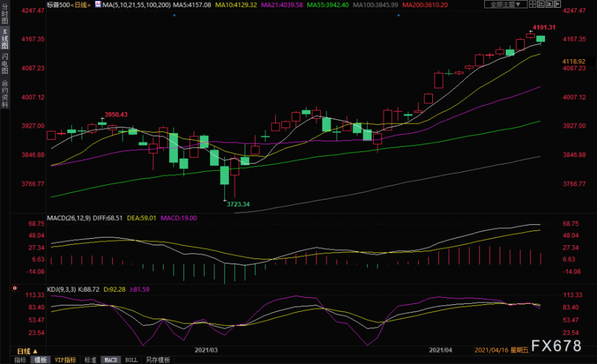The width and height of the screenshot is (597, 364).
Task: Click the 3723.34 low price marker
Action: [238, 204]
